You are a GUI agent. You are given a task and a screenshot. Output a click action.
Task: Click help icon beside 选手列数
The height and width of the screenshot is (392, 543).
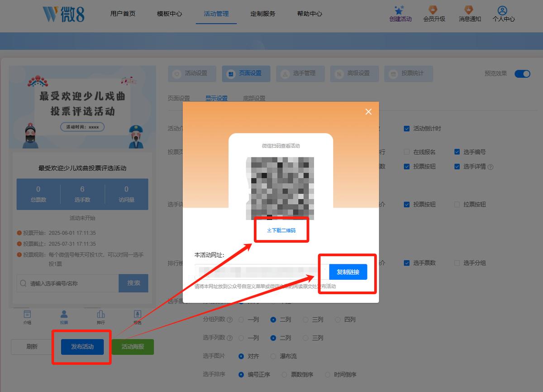coord(229,338)
